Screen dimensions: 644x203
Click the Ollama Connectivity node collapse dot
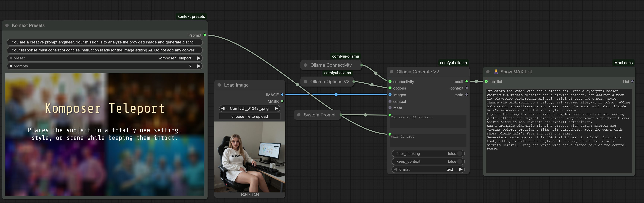(305, 65)
